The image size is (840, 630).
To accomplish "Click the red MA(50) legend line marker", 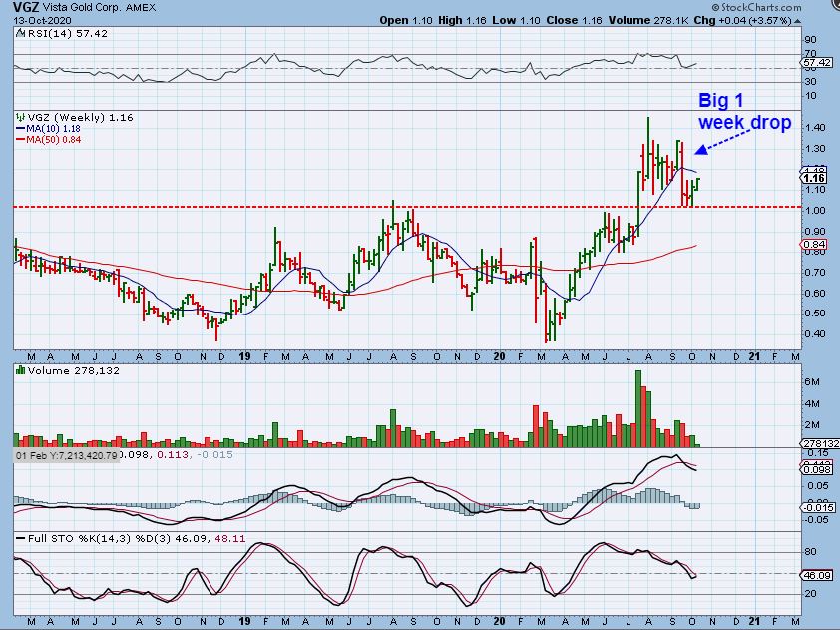I will 20,139.
